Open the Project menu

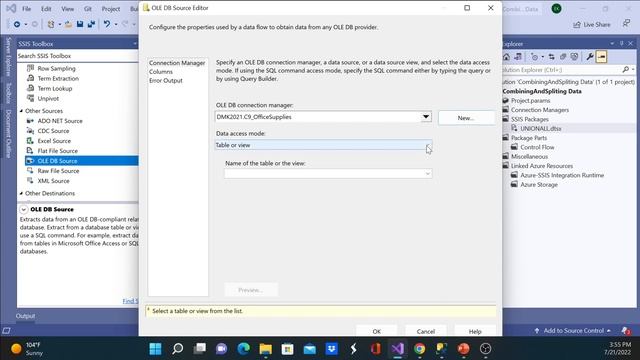coord(111,9)
